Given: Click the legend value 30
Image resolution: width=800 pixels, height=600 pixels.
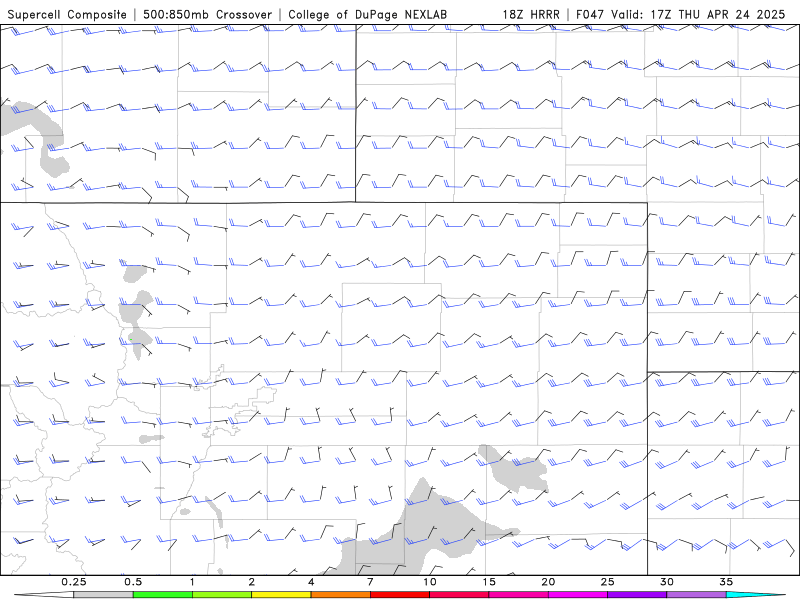Looking at the screenshot, I should coord(667,582).
